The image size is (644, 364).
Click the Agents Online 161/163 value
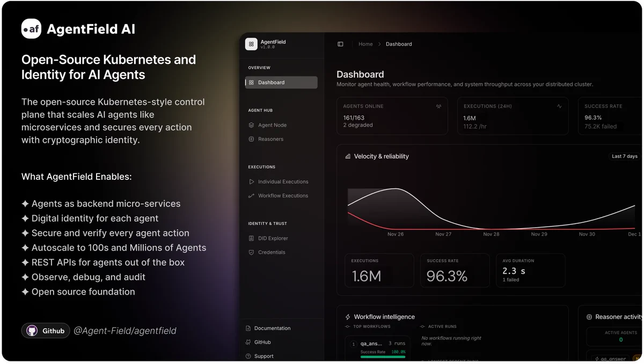point(354,118)
